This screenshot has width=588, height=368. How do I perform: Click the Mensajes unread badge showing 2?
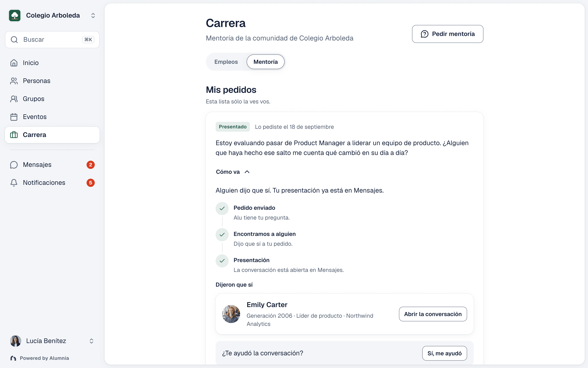pyautogui.click(x=90, y=165)
